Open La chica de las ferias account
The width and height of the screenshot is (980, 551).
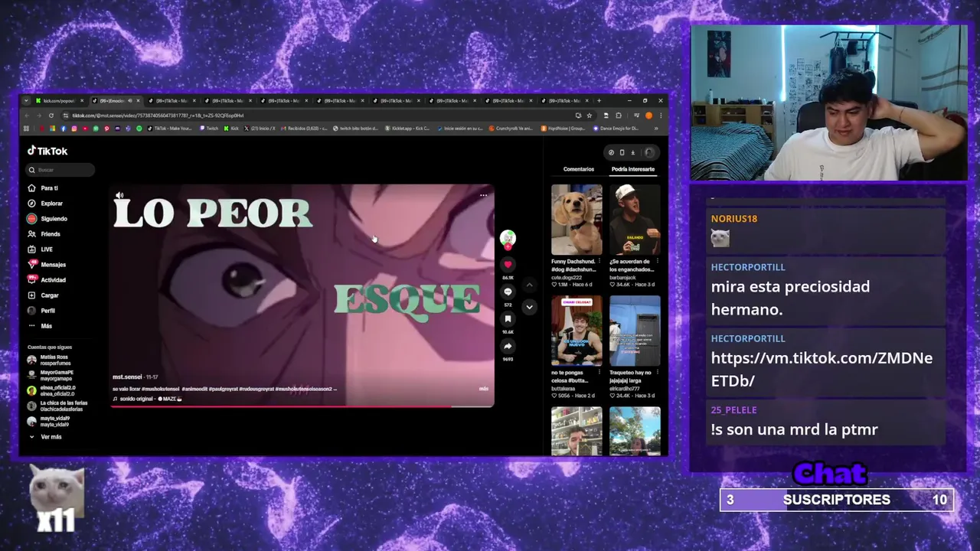[57, 406]
